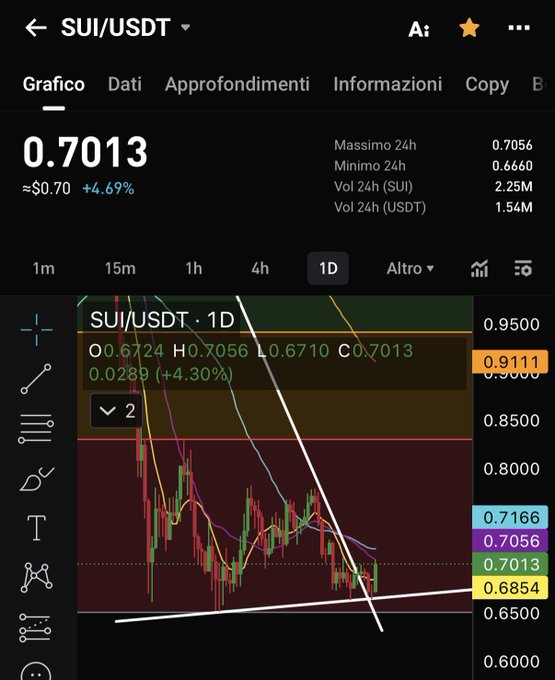Select the 4h timeframe
Screen dimensions: 555x680
pyautogui.click(x=260, y=268)
